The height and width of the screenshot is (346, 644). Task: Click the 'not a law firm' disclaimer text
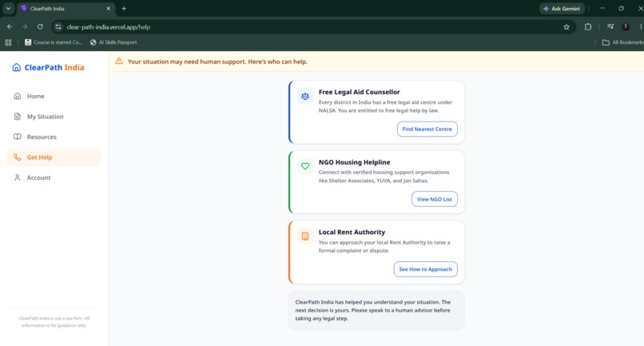point(54,322)
